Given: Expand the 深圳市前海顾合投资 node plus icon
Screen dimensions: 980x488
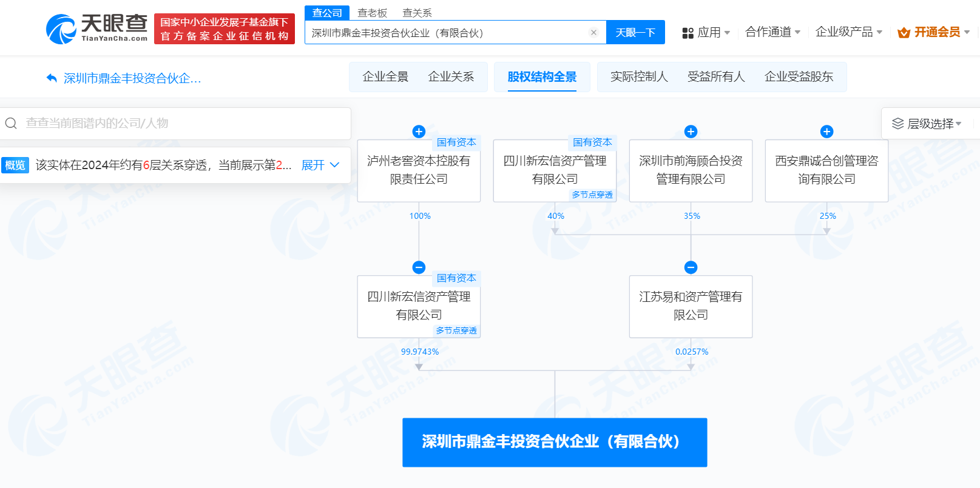Looking at the screenshot, I should pyautogui.click(x=691, y=132).
